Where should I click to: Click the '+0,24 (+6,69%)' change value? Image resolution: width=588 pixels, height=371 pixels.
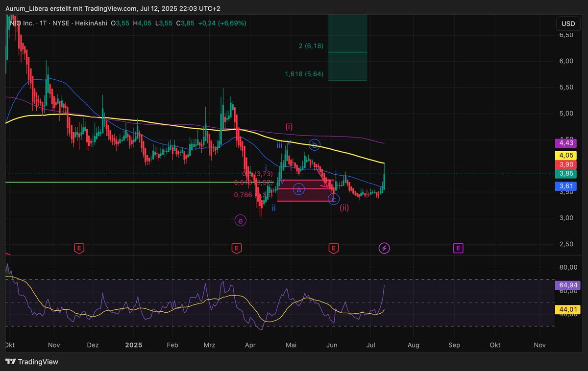pyautogui.click(x=222, y=23)
